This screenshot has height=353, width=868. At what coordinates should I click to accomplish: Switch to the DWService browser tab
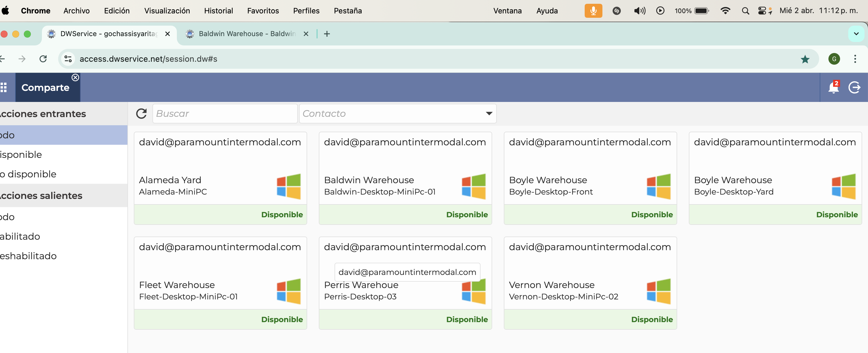pyautogui.click(x=109, y=34)
